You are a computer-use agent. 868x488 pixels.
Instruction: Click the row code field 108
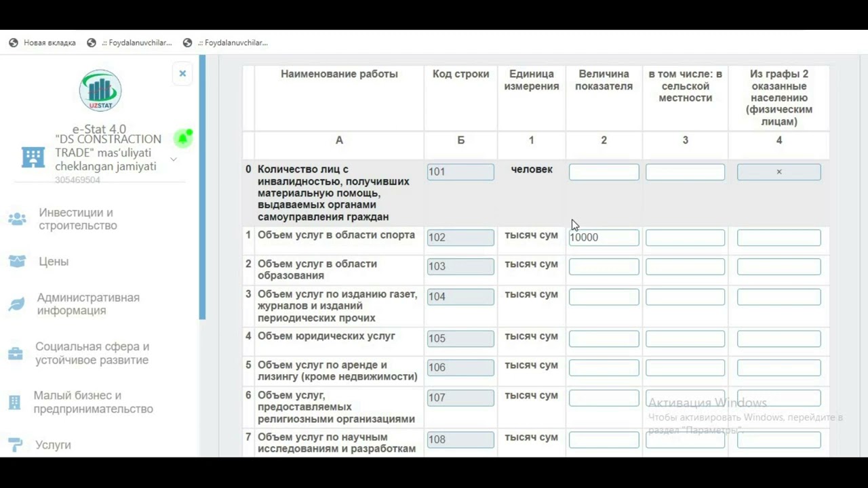coord(460,439)
